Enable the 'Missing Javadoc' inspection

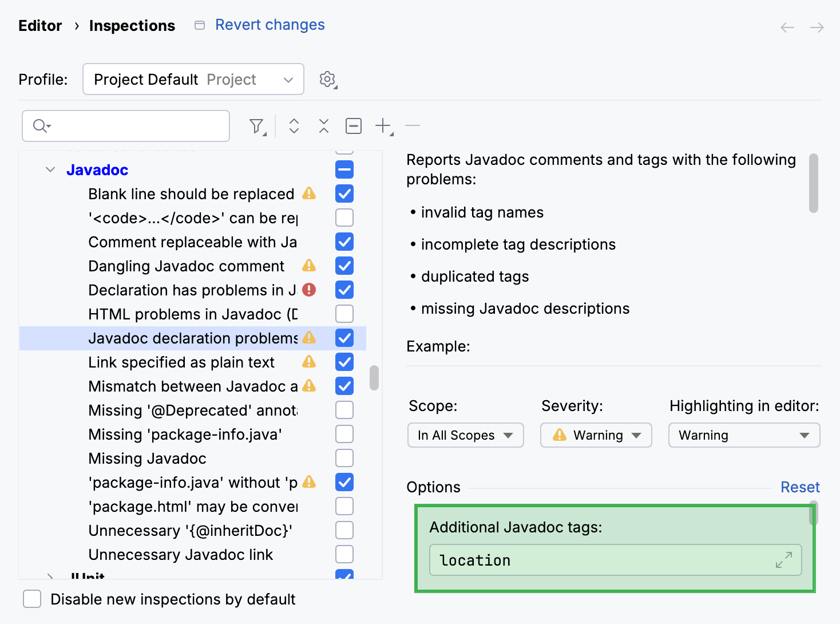(x=344, y=458)
